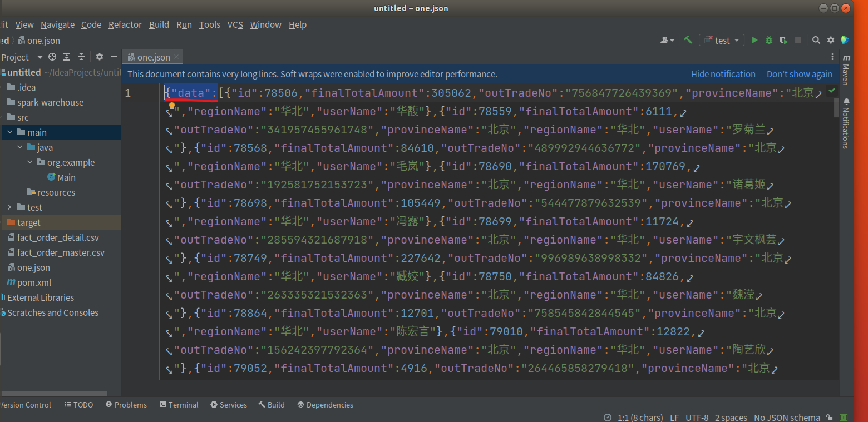Open the Build menu
The image size is (868, 422).
tap(159, 24)
